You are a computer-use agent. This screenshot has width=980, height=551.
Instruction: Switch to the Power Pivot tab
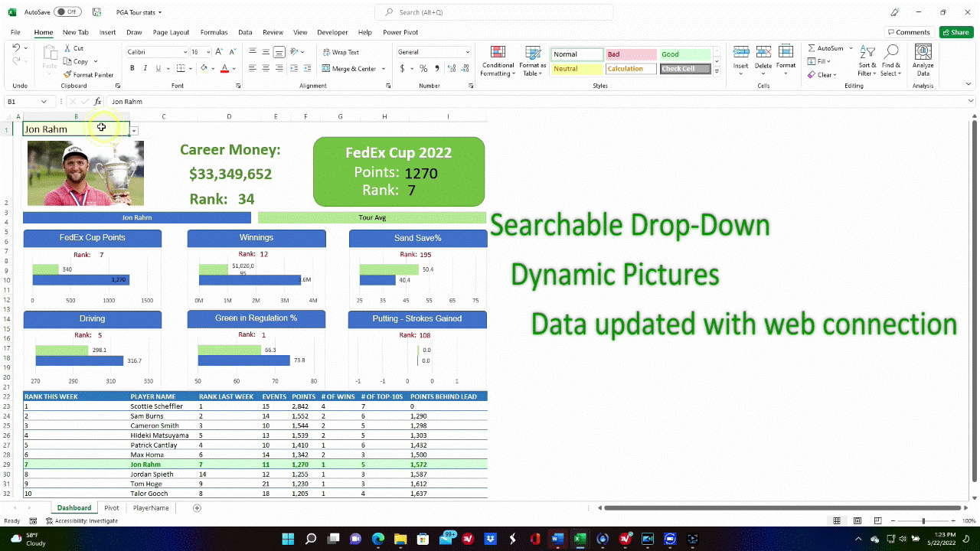[400, 32]
